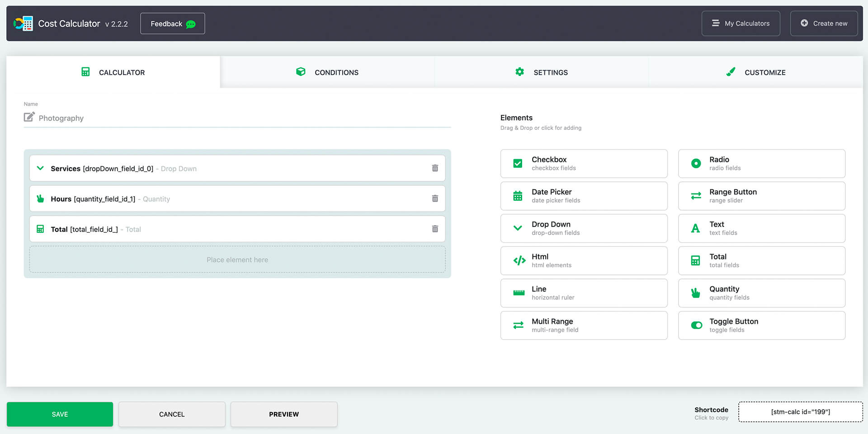This screenshot has height=434, width=868.
Task: Open My Calculators list
Action: [741, 23]
